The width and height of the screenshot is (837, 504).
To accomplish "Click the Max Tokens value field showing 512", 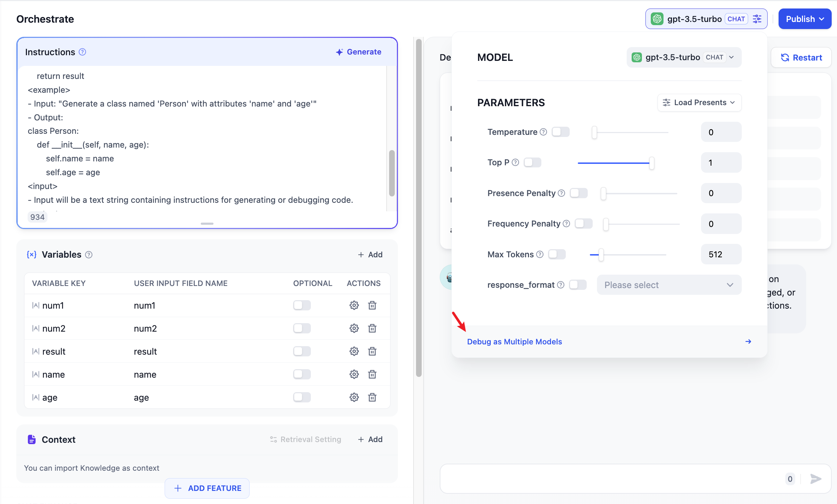I will (x=721, y=254).
